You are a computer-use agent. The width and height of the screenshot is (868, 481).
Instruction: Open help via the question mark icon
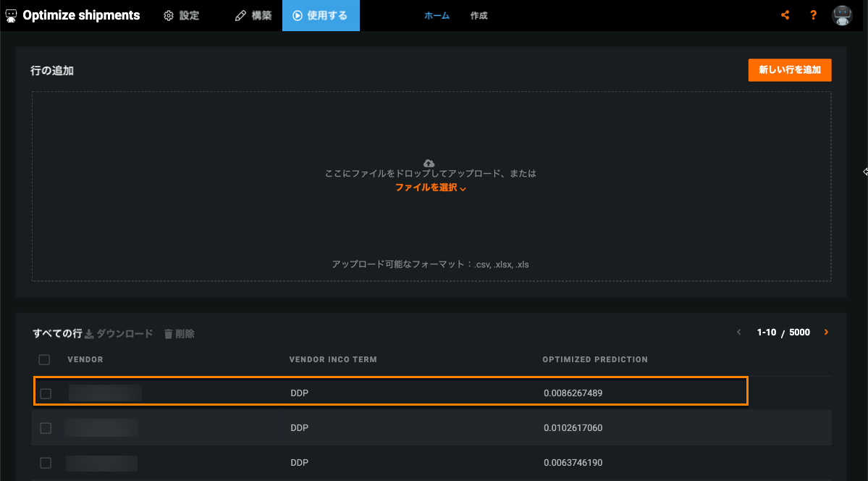[814, 15]
